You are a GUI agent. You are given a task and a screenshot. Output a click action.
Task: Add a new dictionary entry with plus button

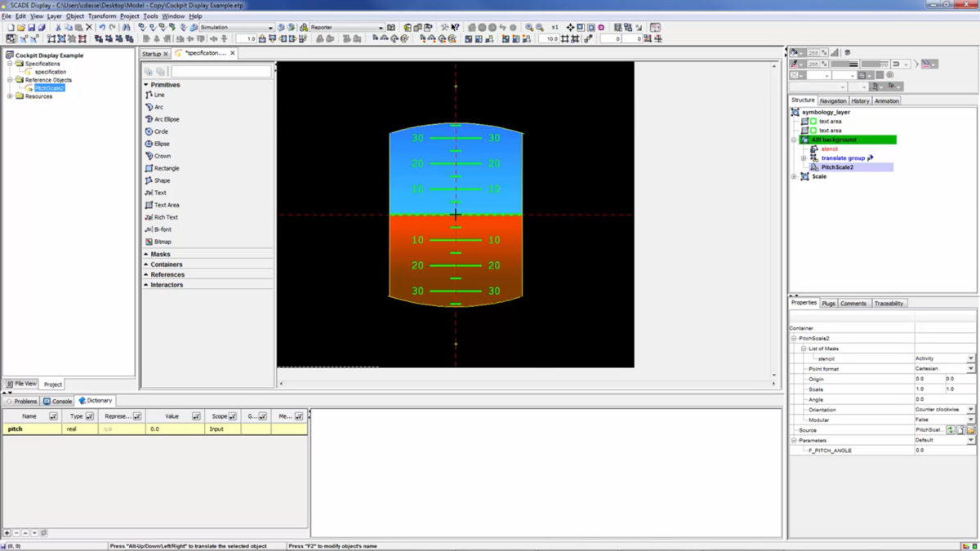7,533
